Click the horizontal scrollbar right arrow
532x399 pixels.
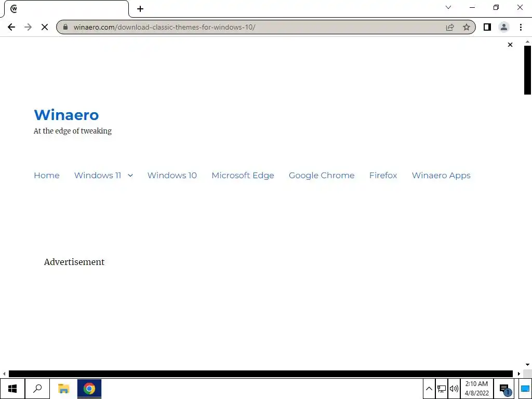[x=519, y=374]
